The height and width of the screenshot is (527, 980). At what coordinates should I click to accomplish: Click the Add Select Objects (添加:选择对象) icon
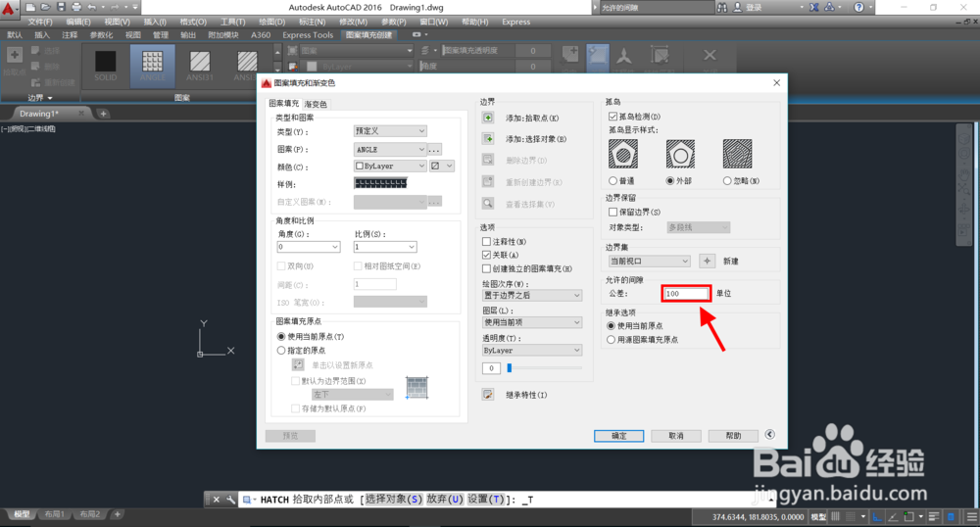click(487, 139)
